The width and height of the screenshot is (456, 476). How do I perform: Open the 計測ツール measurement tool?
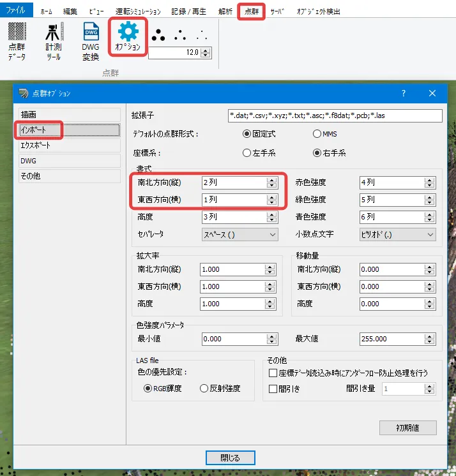(x=54, y=41)
